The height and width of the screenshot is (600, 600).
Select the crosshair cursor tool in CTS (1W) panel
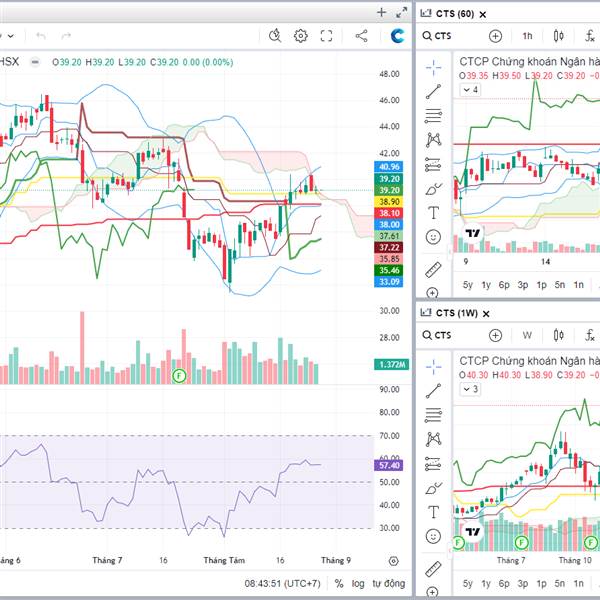tap(433, 367)
